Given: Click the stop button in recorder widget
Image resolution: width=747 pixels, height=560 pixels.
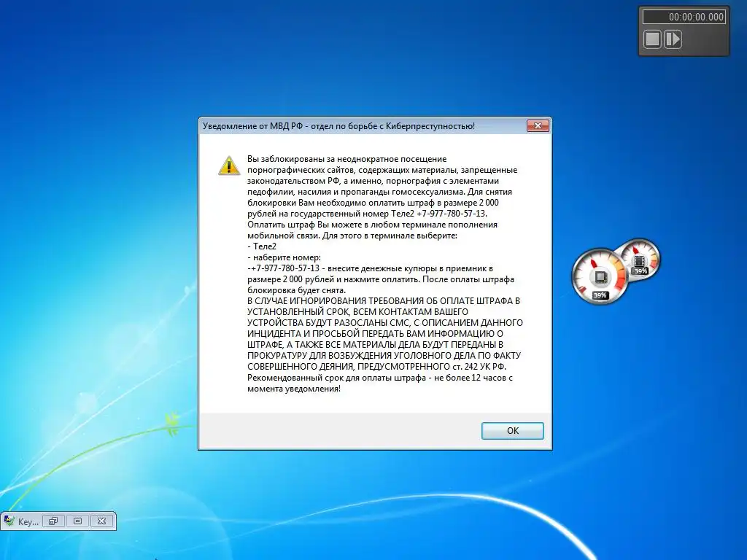Looking at the screenshot, I should 652,39.
